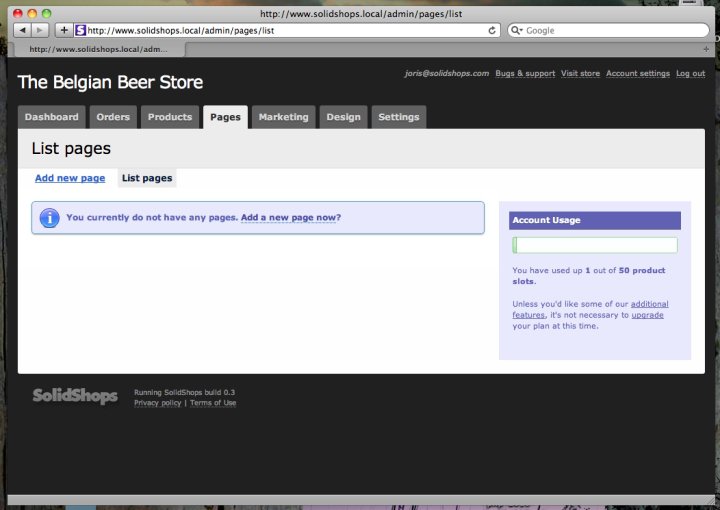Click the SolidShops logo in the footer

pos(75,396)
